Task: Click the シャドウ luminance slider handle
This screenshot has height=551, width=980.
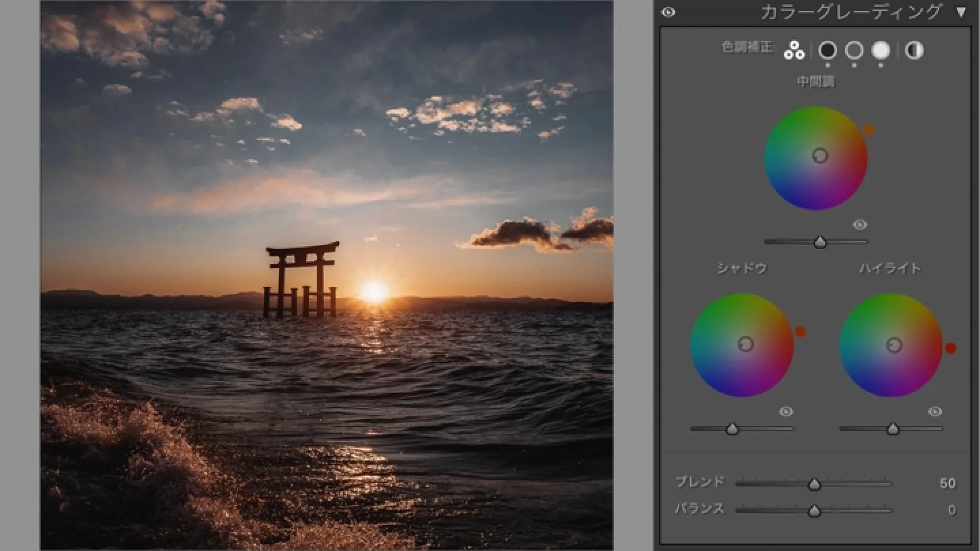Action: coord(732,429)
